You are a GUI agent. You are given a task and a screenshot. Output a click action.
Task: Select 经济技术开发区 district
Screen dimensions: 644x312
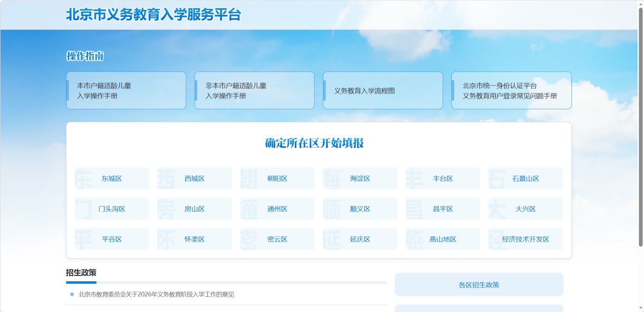tap(526, 239)
